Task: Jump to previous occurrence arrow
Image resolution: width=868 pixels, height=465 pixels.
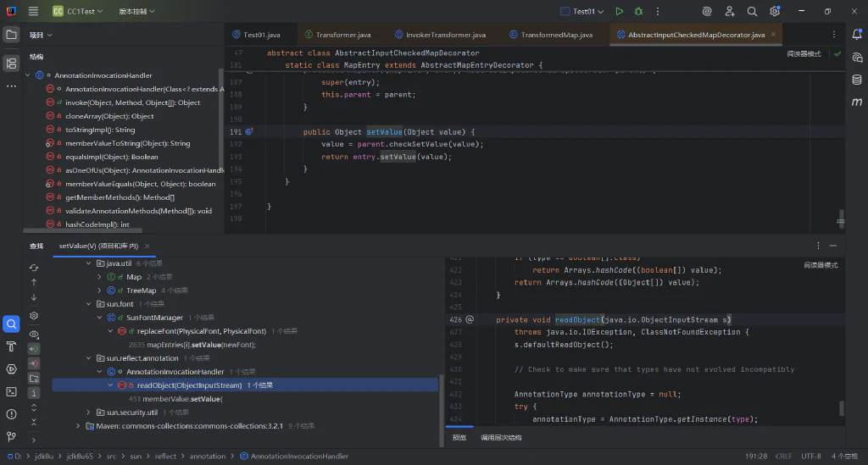Action: point(34,282)
